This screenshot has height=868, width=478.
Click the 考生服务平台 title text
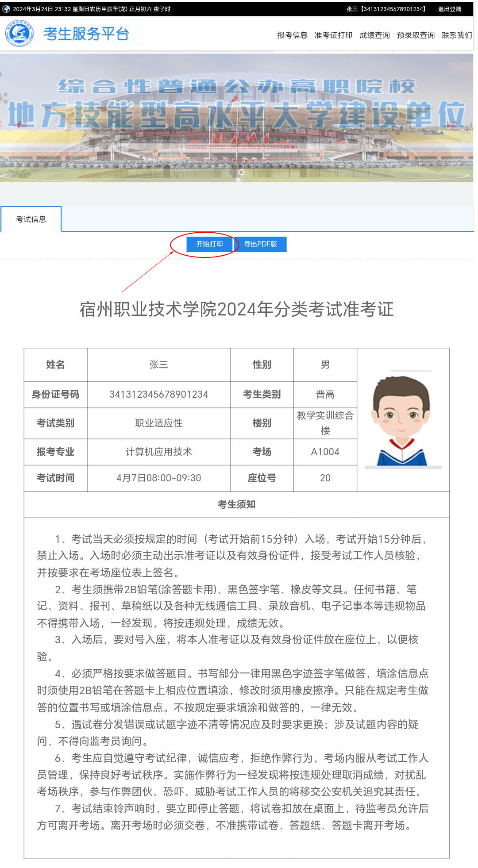[x=86, y=34]
